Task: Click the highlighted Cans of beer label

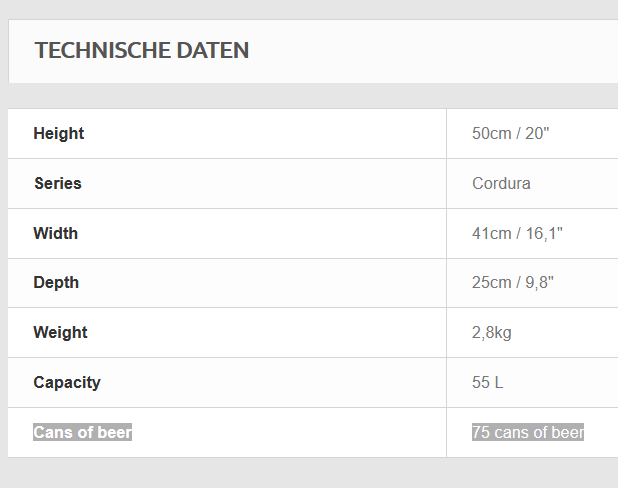Action: click(83, 433)
